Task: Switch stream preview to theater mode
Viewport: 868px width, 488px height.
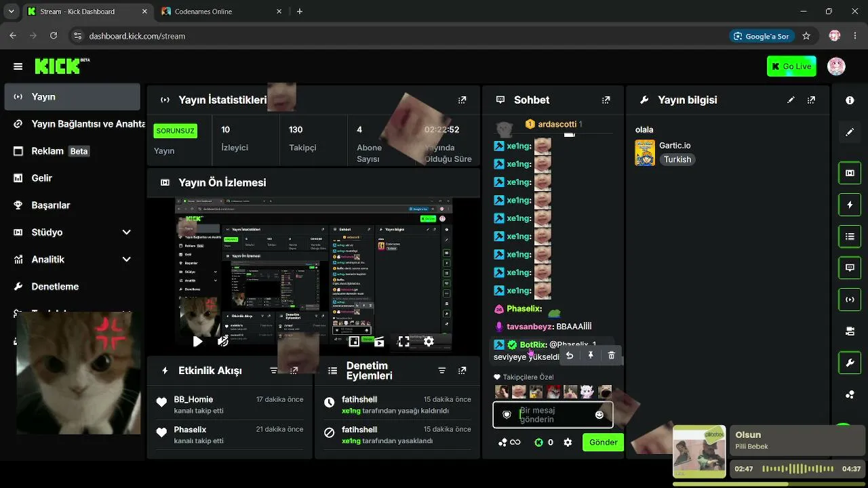Action: [379, 342]
